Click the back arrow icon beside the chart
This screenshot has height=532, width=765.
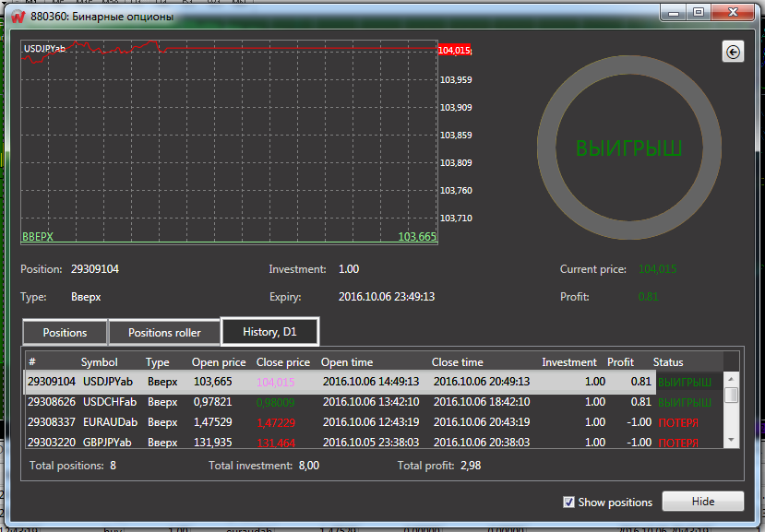tap(733, 53)
